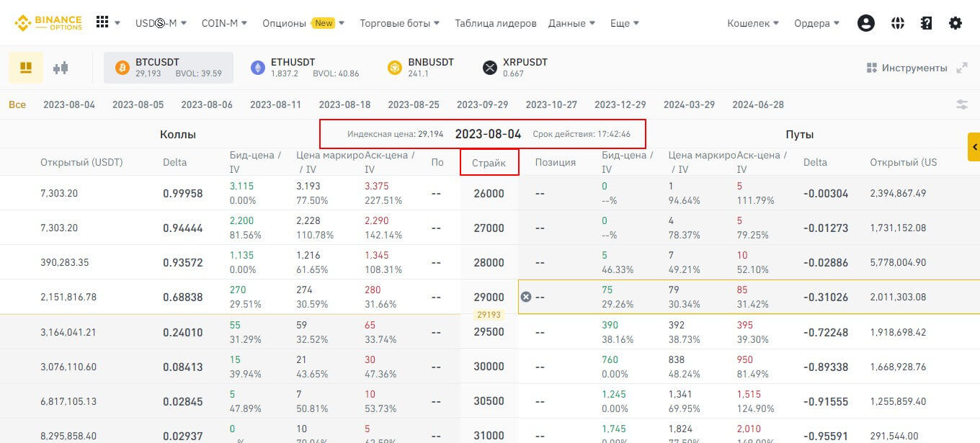The width and height of the screenshot is (980, 443).
Task: Click the settings gear icon
Action: [x=955, y=23]
